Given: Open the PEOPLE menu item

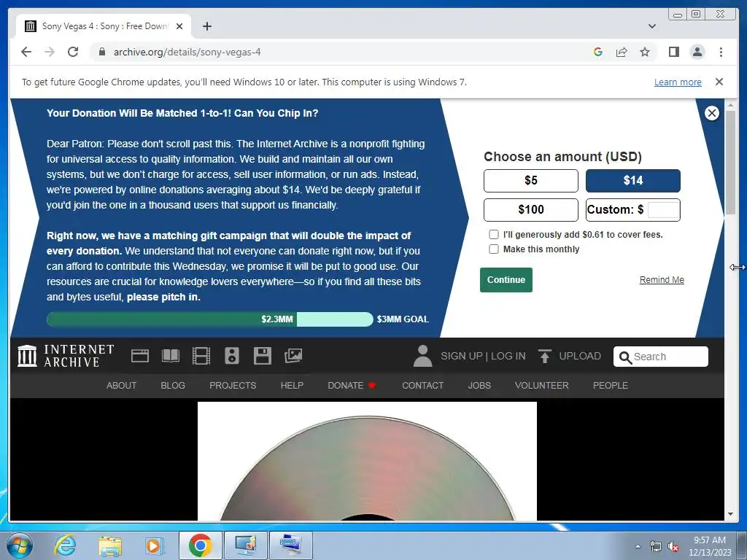Looking at the screenshot, I should point(611,385).
